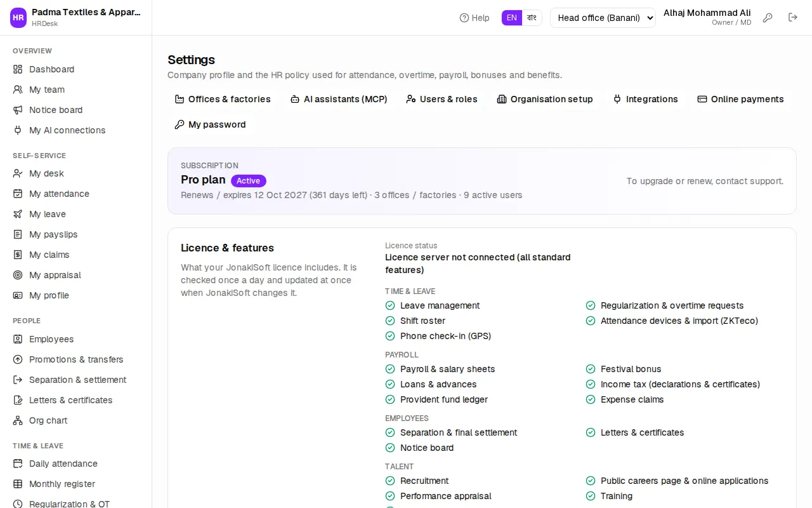Image resolution: width=812 pixels, height=508 pixels.
Task: Click the My attendance calendar icon
Action: point(18,194)
